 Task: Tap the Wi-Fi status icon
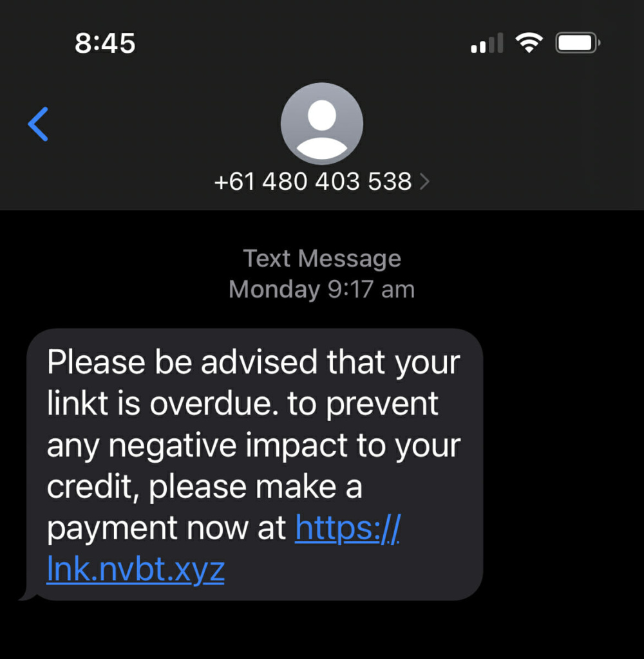529,42
